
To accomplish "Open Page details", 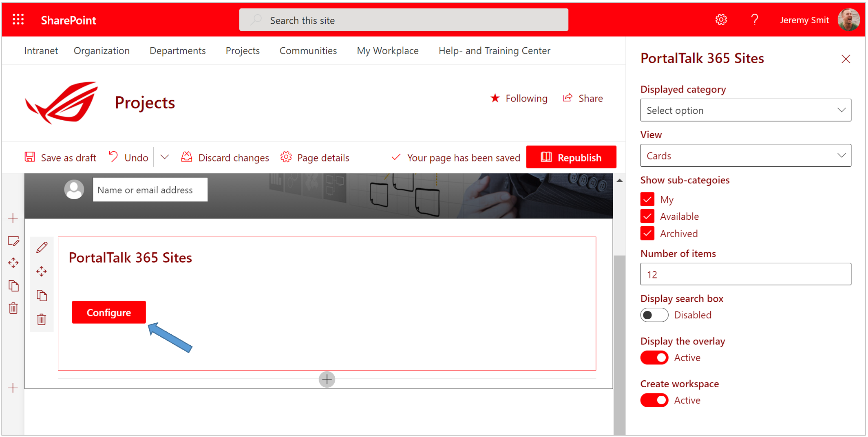I will (315, 157).
